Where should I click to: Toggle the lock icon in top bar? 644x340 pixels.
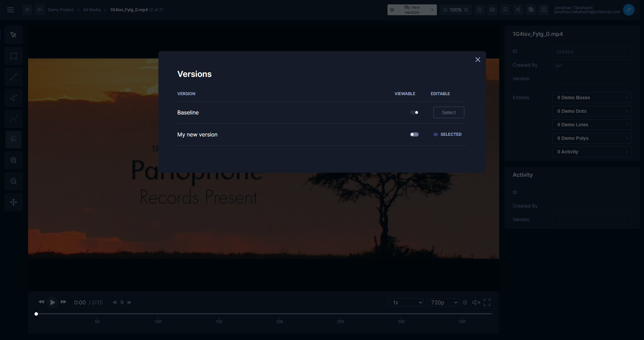480,10
